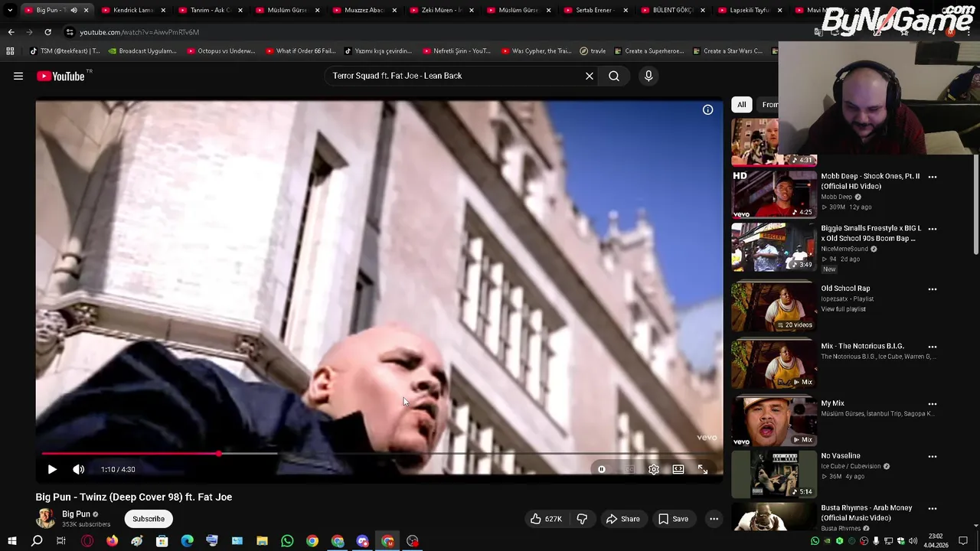This screenshot has width=980, height=551.
Task: Open Windows taskbar search
Action: [37, 541]
